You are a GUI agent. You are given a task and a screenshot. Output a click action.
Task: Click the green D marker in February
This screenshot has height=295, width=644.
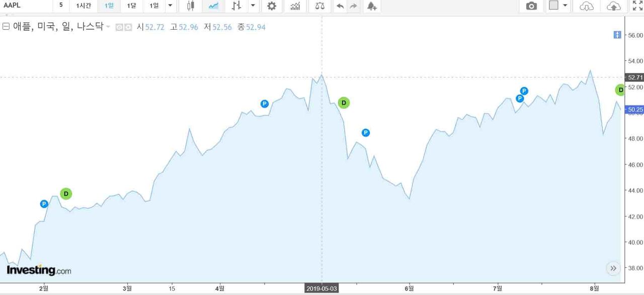pyautogui.click(x=66, y=193)
